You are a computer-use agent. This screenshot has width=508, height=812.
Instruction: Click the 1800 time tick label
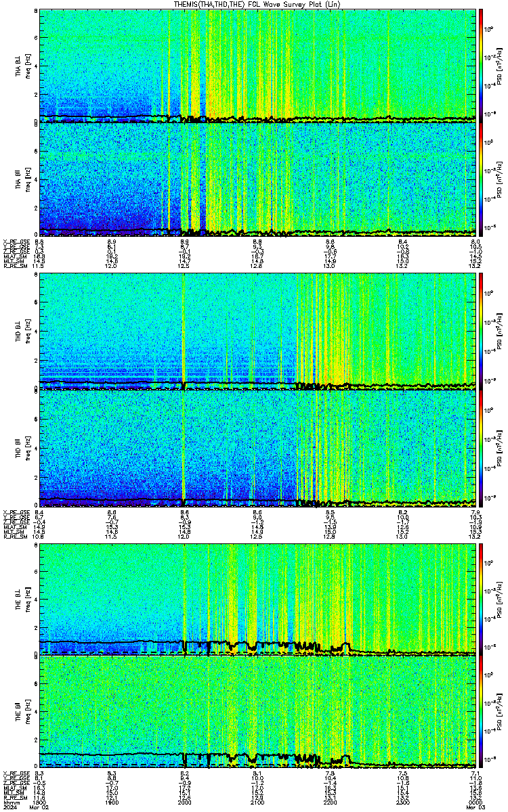pyautogui.click(x=39, y=802)
